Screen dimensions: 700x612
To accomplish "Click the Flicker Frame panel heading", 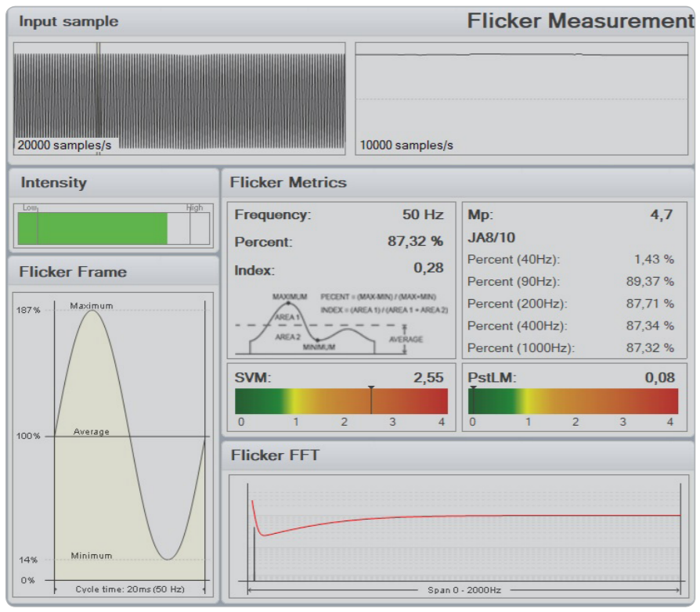I will 73,272.
